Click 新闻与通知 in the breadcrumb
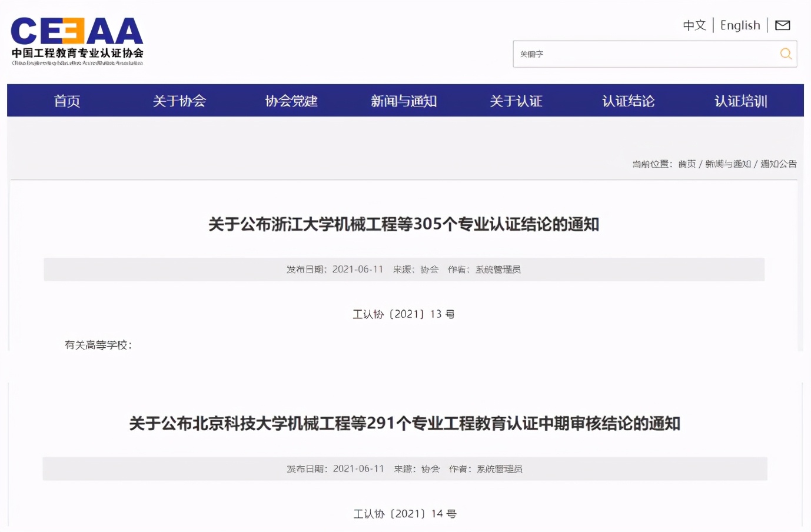Screen dimensions: 811x532 tap(729, 164)
